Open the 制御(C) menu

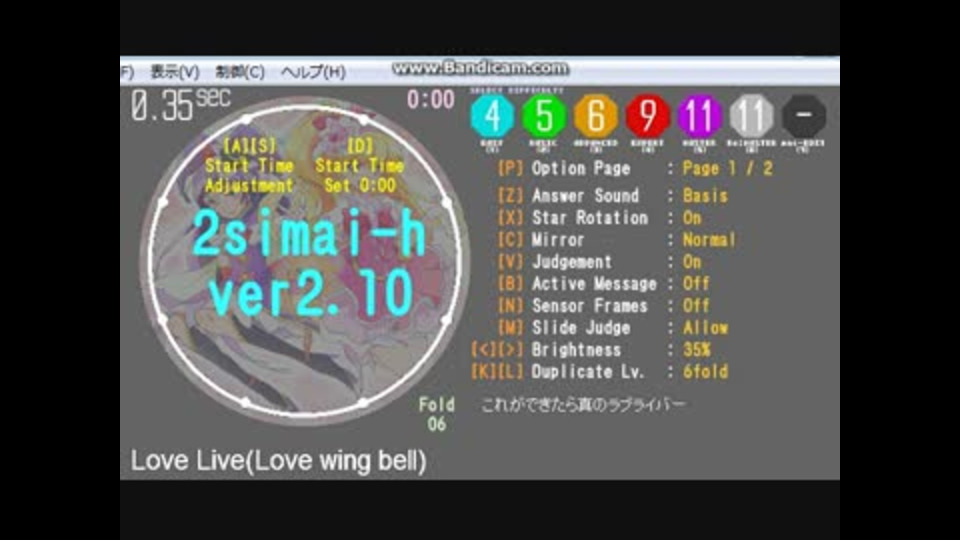(240, 72)
